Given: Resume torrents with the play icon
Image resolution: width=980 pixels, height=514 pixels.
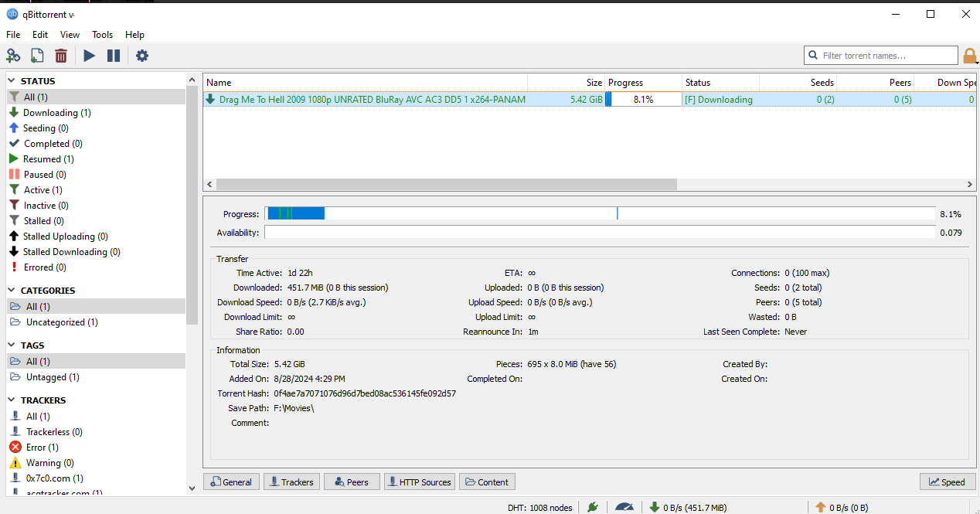Looking at the screenshot, I should point(90,56).
